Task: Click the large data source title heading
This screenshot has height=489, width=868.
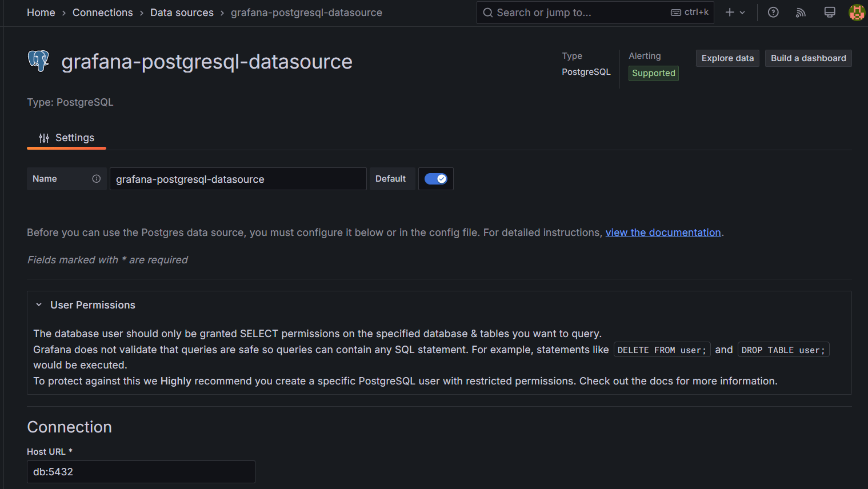Action: (207, 61)
